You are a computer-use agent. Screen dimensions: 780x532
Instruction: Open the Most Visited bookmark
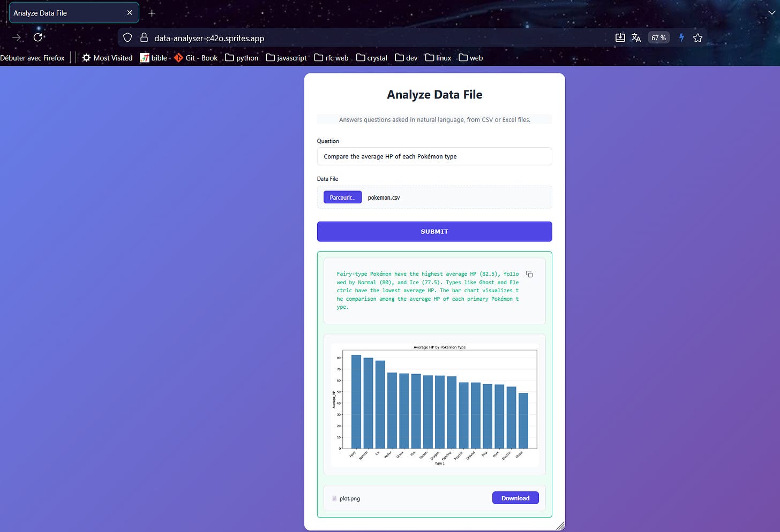click(x=107, y=58)
